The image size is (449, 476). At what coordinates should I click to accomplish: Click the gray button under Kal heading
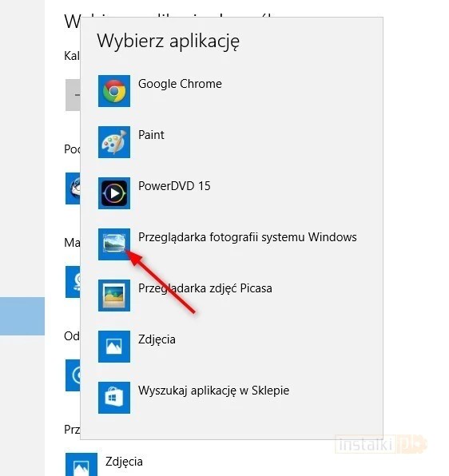coord(73,95)
